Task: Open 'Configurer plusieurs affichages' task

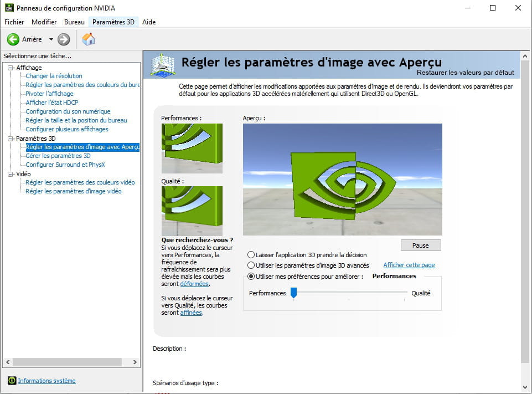Action: (x=67, y=129)
